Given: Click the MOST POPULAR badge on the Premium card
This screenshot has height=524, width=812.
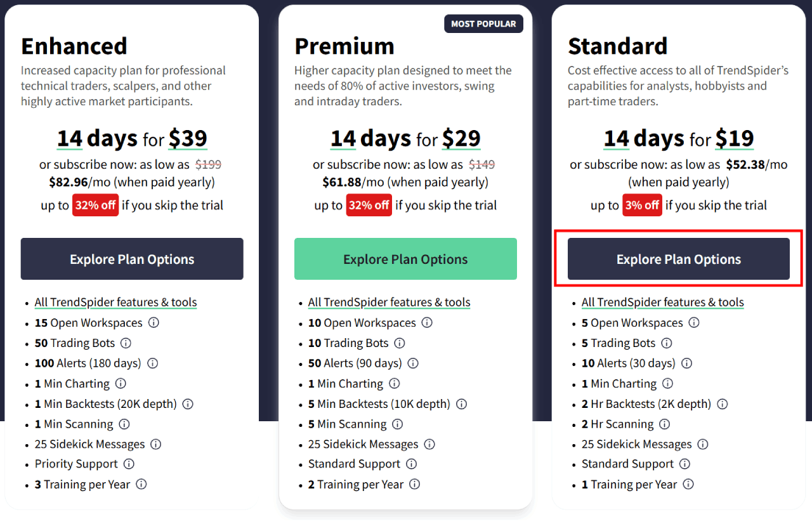Looking at the screenshot, I should [x=483, y=23].
